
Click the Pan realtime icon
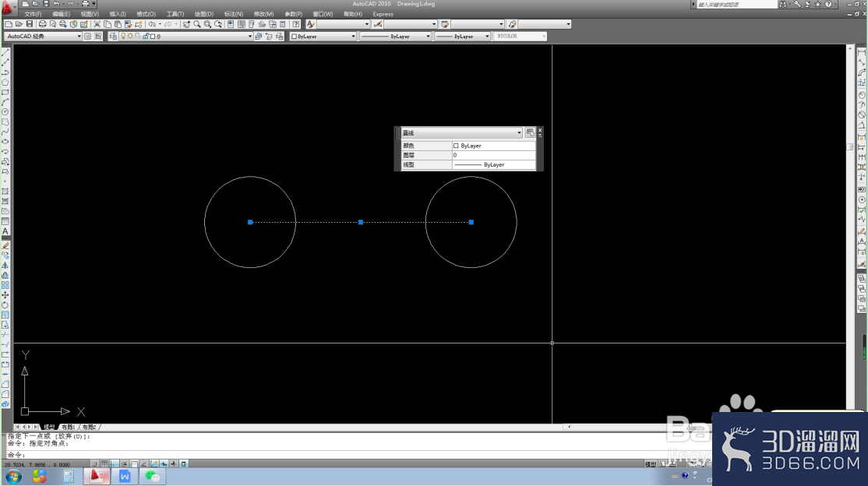pyautogui.click(x=186, y=24)
